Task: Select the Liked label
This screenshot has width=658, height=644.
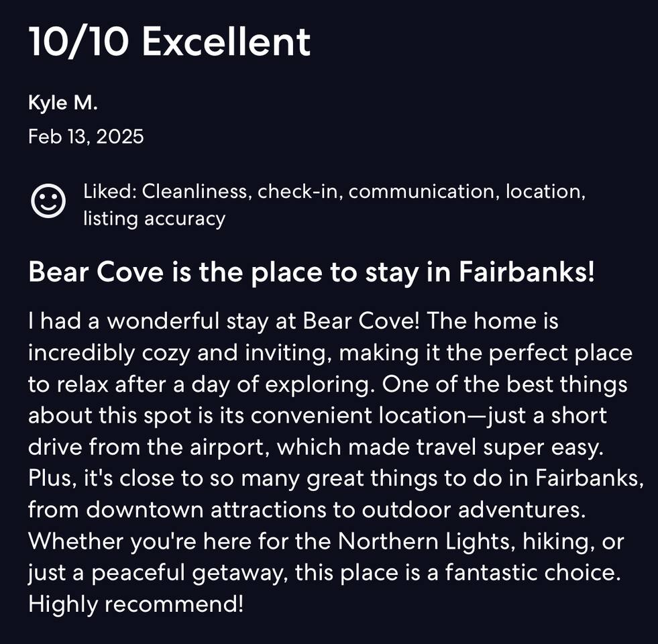Action: [x=109, y=191]
